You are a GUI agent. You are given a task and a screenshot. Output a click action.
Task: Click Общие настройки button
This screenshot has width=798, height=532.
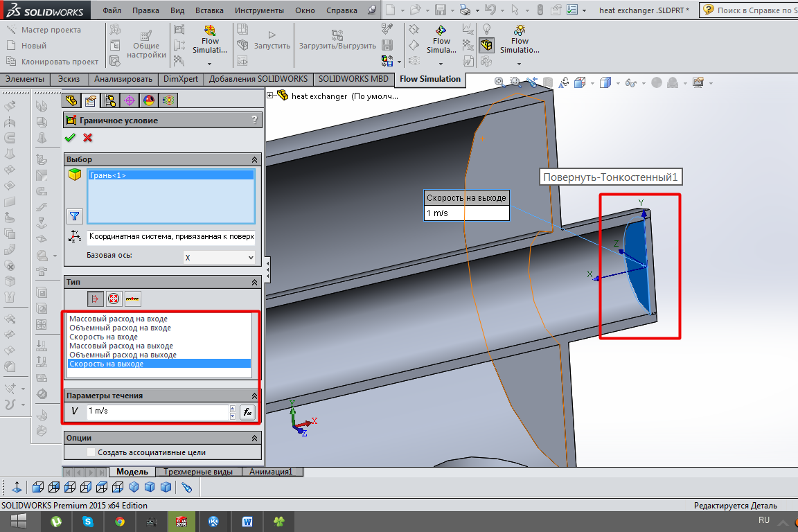click(x=146, y=45)
